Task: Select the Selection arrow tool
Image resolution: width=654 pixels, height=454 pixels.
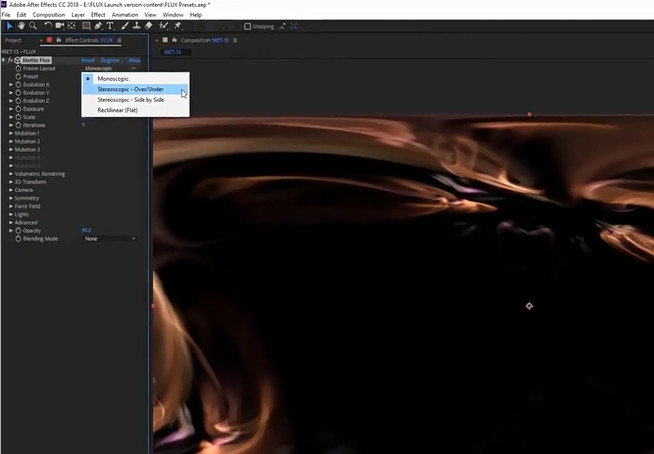Action: (x=7, y=26)
